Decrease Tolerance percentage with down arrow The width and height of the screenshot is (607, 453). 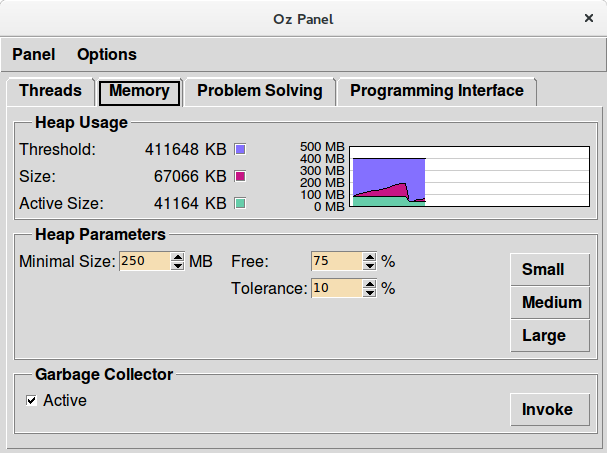pyautogui.click(x=369, y=293)
